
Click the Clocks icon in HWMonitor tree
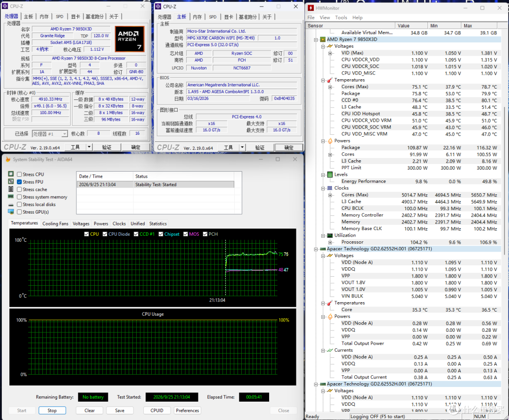tap(330, 188)
